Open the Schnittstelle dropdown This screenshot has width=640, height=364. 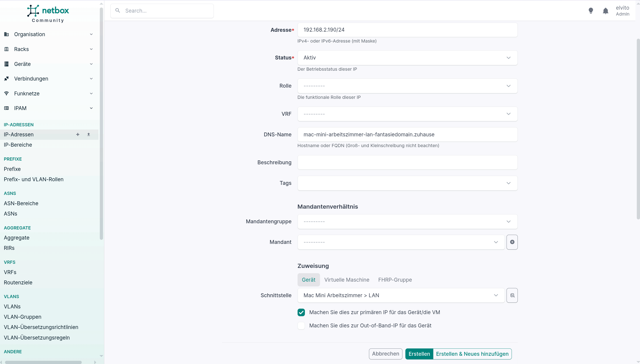pos(401,295)
